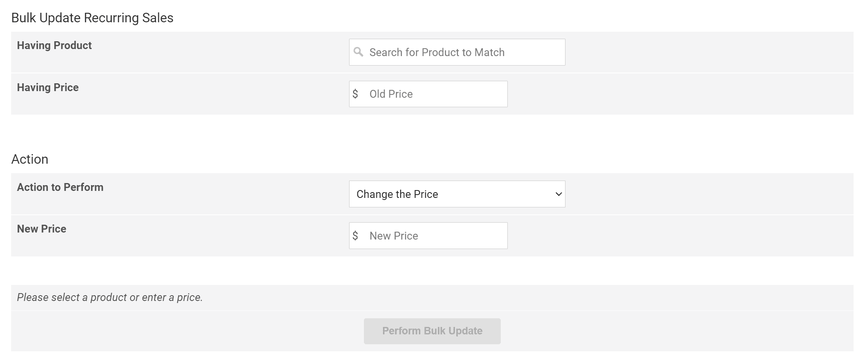Click the Bulk Update Recurring Sales heading
868x362 pixels.
click(92, 18)
